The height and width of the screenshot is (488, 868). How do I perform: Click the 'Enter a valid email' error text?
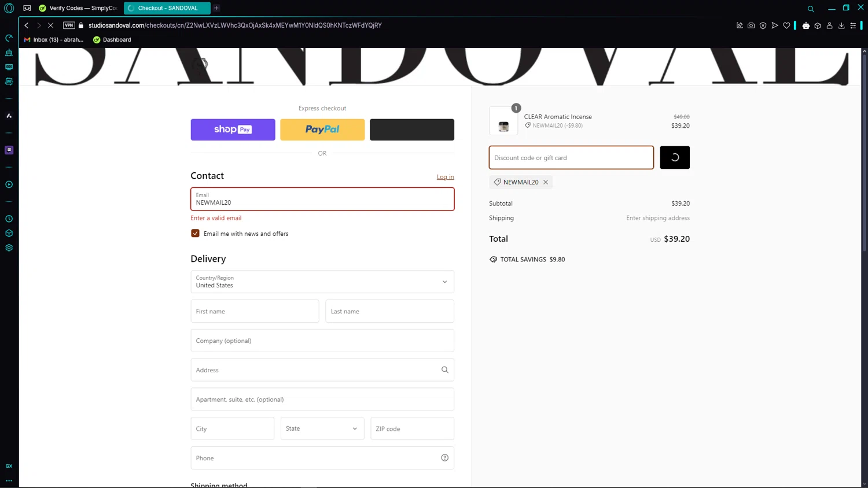(216, 218)
